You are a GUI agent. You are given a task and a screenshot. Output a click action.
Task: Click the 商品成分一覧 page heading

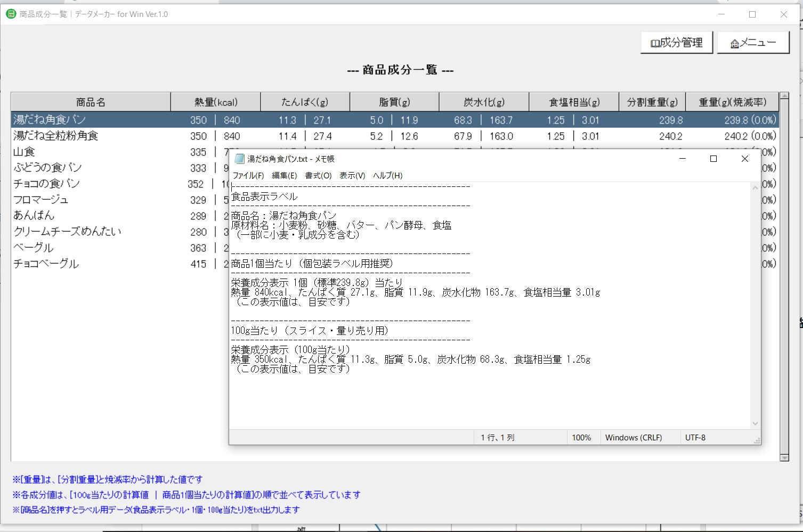tap(400, 70)
